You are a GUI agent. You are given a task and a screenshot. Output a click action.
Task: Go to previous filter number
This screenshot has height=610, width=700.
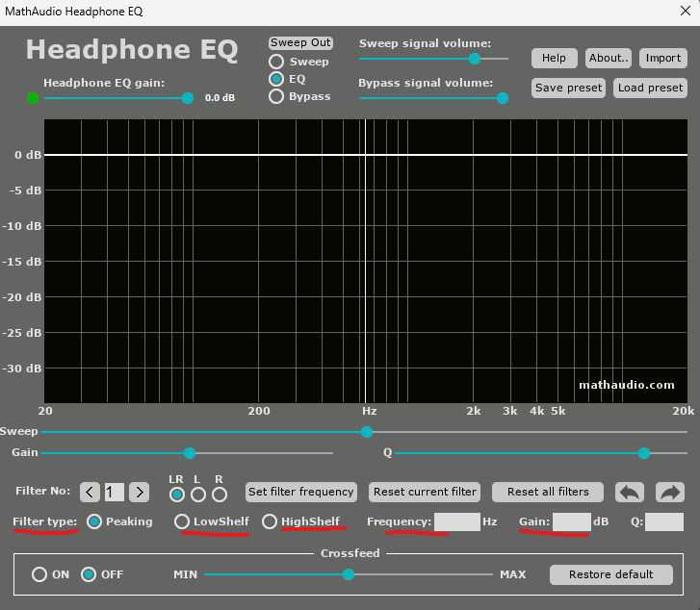(x=90, y=492)
